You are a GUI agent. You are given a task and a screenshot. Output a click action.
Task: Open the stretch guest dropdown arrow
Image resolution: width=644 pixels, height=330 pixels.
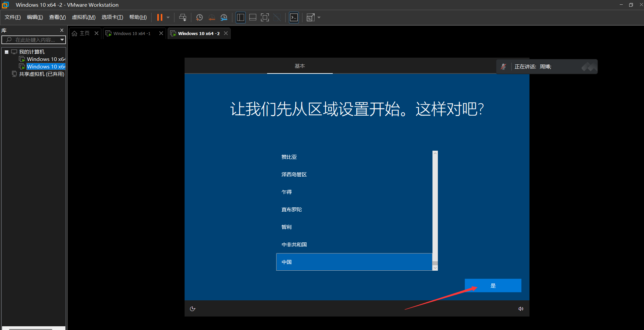(x=319, y=17)
